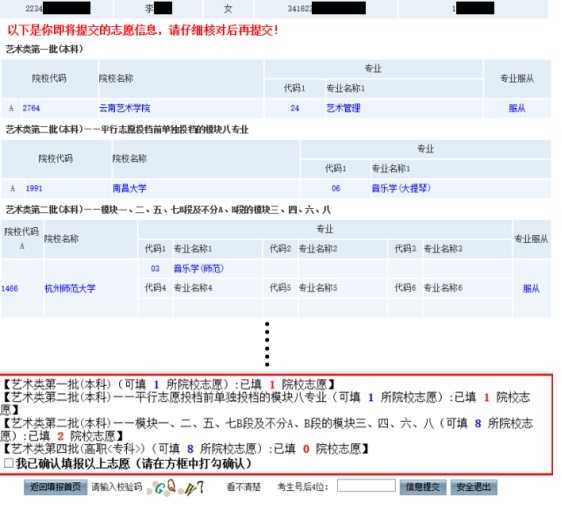Click the 音乐学(师范) major link
The image size is (562, 525).
pos(199,269)
